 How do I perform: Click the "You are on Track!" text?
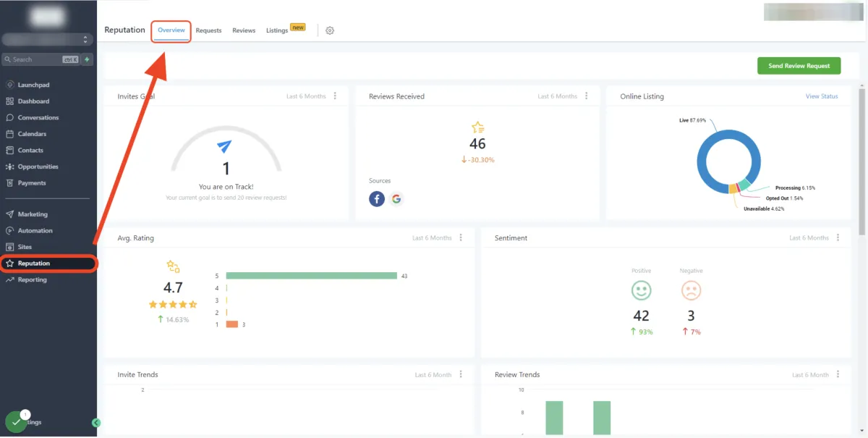(226, 187)
